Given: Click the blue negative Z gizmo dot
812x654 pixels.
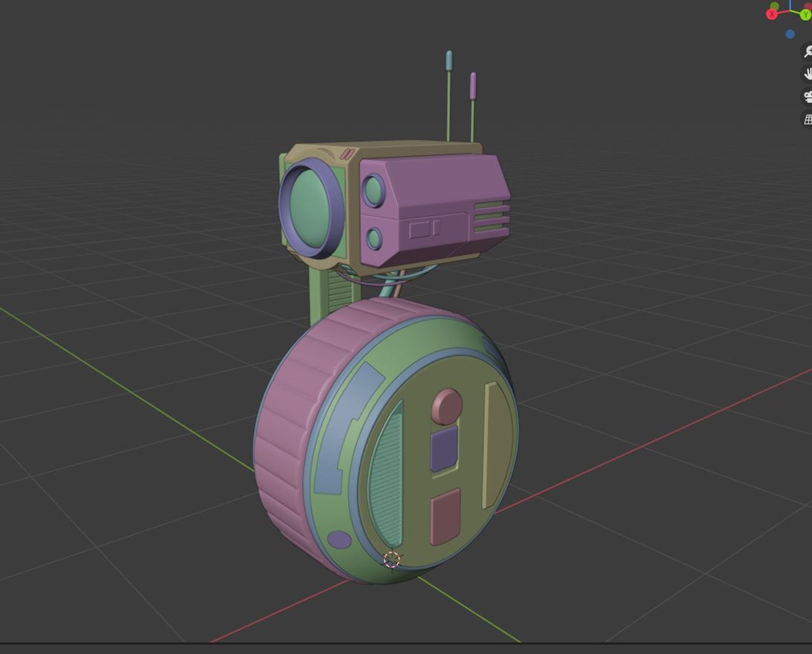Looking at the screenshot, I should [x=790, y=34].
